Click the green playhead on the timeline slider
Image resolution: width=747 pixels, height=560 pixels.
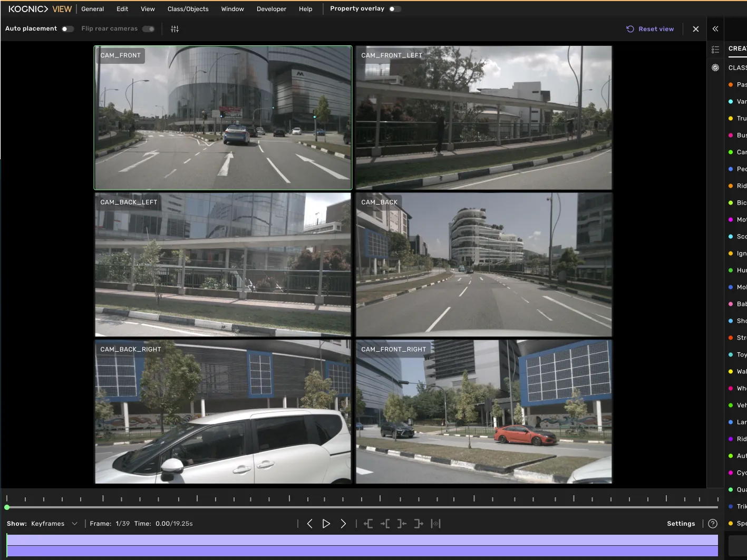pos(7,507)
